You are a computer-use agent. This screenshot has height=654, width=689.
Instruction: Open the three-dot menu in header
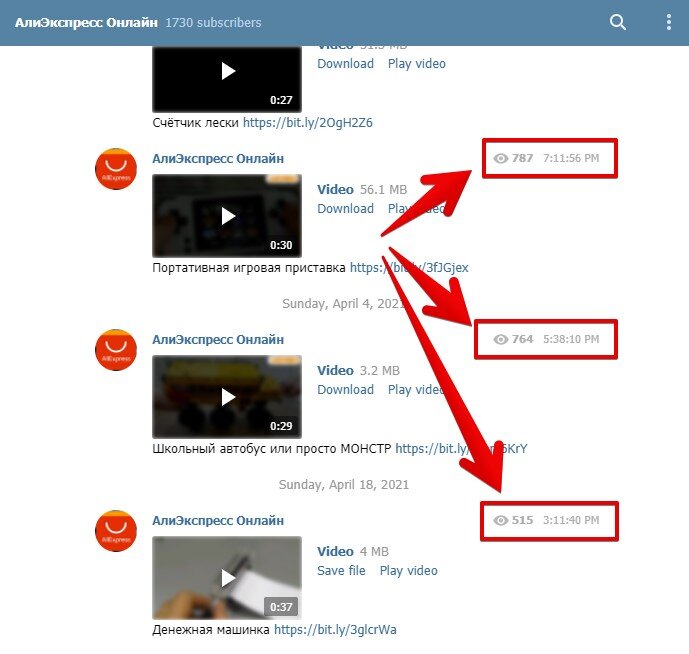point(668,22)
